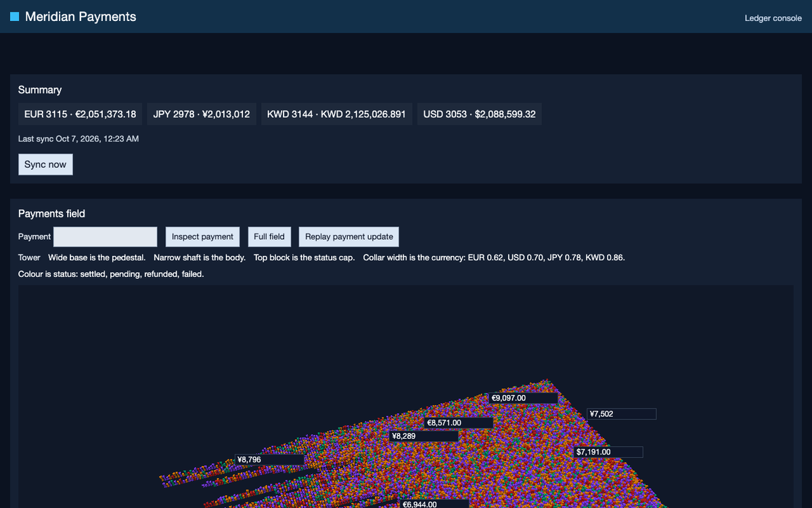Select the JPY 2978 summary chip
This screenshot has width=812, height=508.
pos(202,114)
